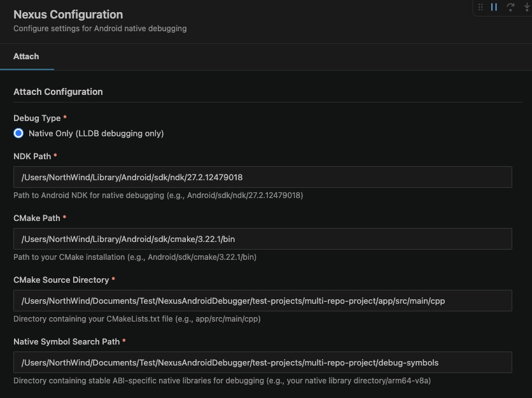
Task: Edit the CMake Source Directory field
Action: [263, 301]
